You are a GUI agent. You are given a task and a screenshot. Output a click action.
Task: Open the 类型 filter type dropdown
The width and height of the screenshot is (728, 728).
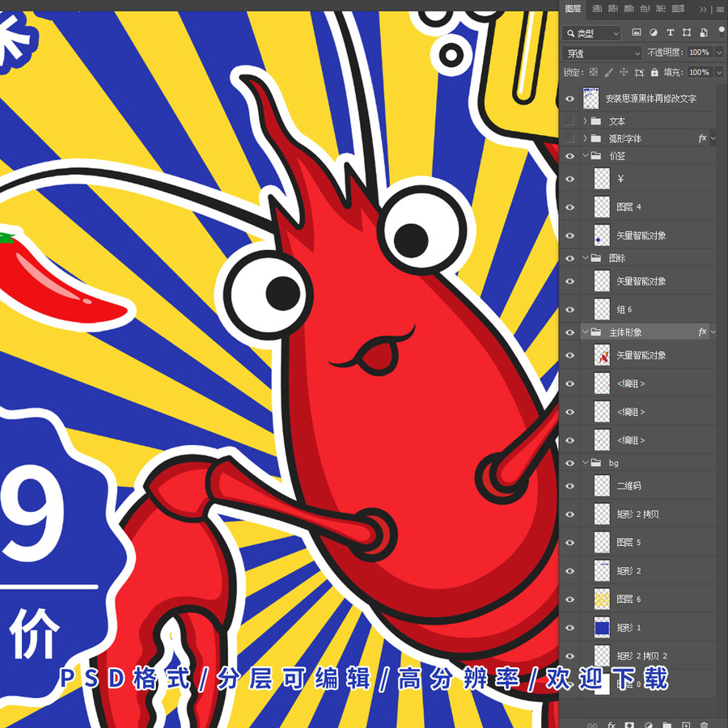click(x=591, y=33)
